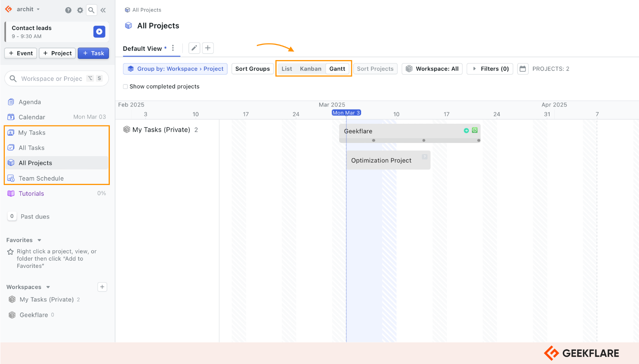This screenshot has width=639, height=364.
Task: Edit view using the pencil icon
Action: (194, 48)
